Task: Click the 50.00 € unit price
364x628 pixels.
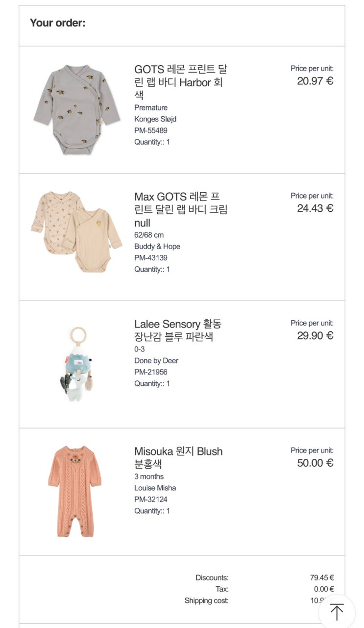Action: click(315, 463)
